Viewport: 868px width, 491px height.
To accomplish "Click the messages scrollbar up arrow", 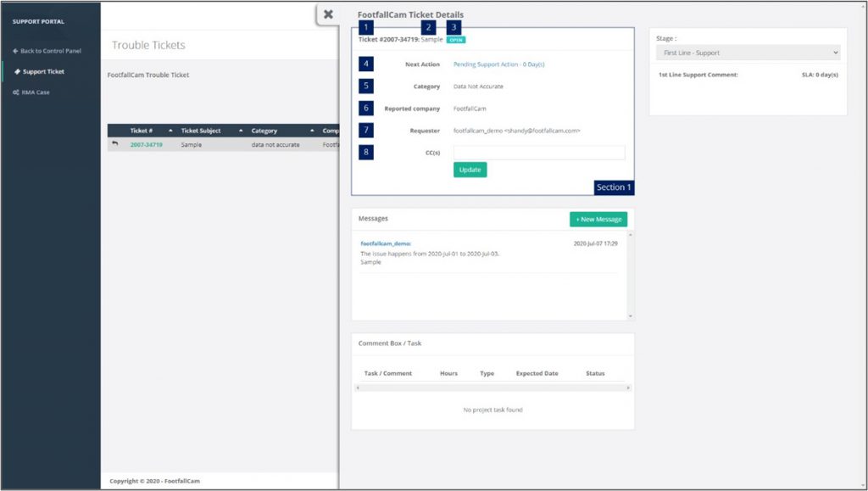I will pyautogui.click(x=630, y=235).
